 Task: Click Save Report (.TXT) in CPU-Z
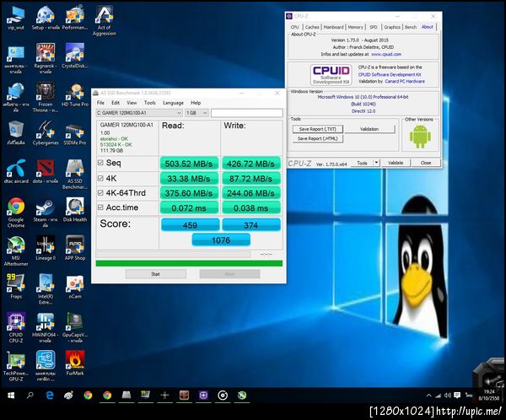coord(318,129)
